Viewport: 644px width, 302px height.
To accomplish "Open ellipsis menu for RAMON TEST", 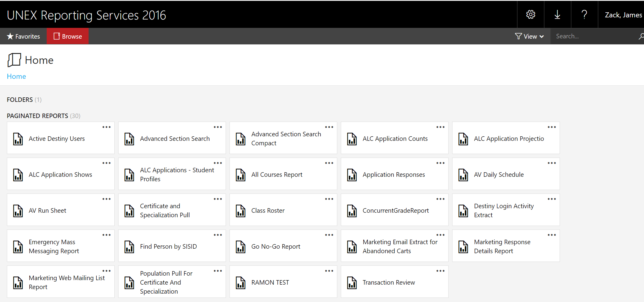I will (329, 271).
